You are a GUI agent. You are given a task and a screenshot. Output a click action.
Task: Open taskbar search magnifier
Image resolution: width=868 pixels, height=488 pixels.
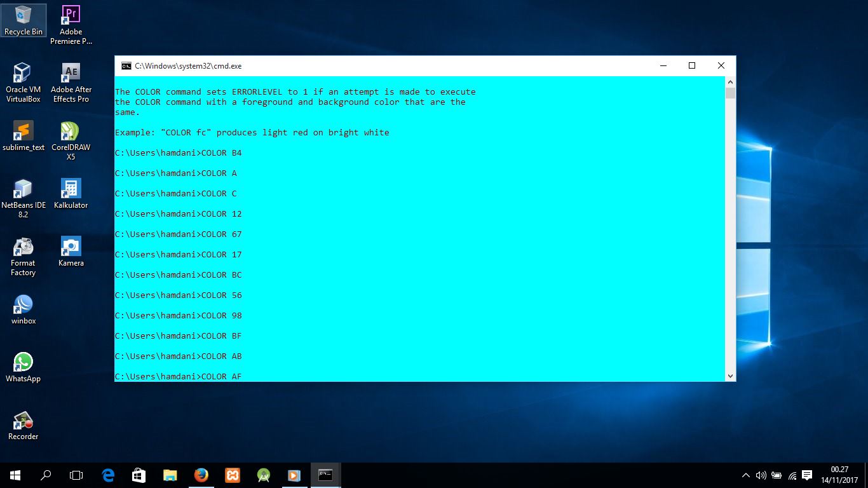46,475
